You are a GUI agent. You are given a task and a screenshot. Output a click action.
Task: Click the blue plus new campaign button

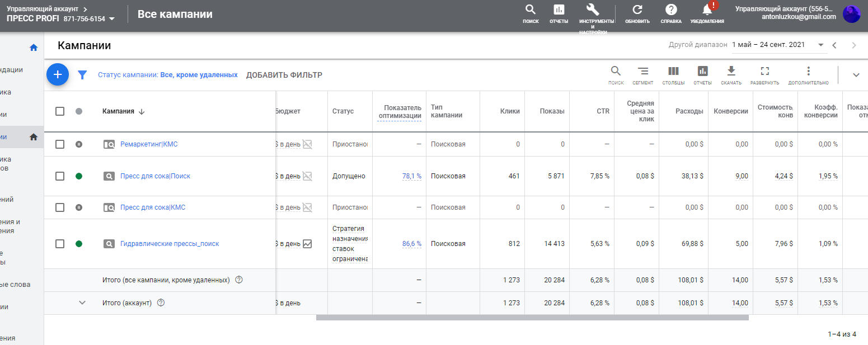point(58,74)
